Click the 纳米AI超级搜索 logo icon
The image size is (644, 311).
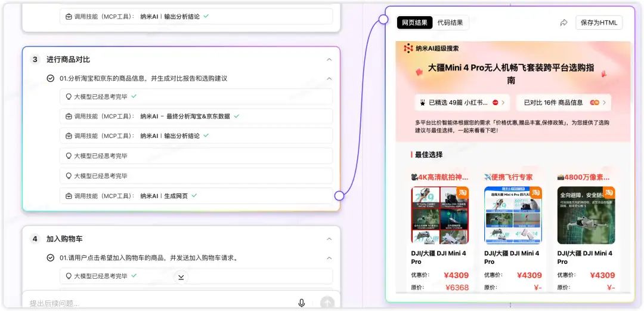coord(408,48)
